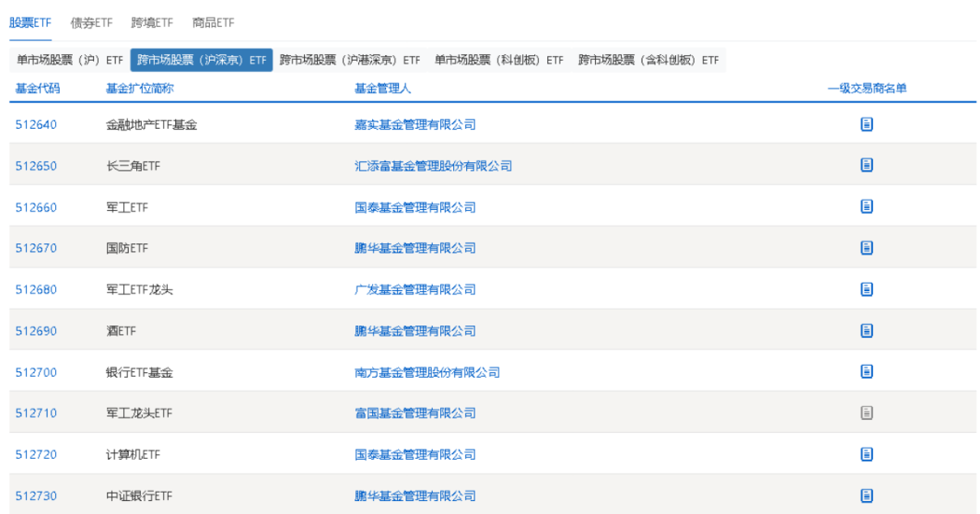Image resolution: width=980 pixels, height=514 pixels.
Task: Select 跨市场股票（含科创板）ETF sub-tab
Action: (x=648, y=60)
